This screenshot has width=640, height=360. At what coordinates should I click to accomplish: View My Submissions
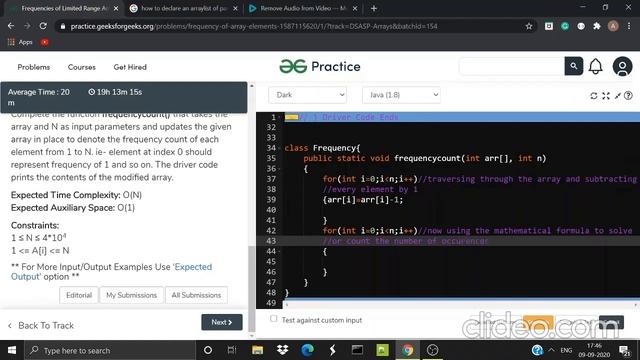point(131,295)
